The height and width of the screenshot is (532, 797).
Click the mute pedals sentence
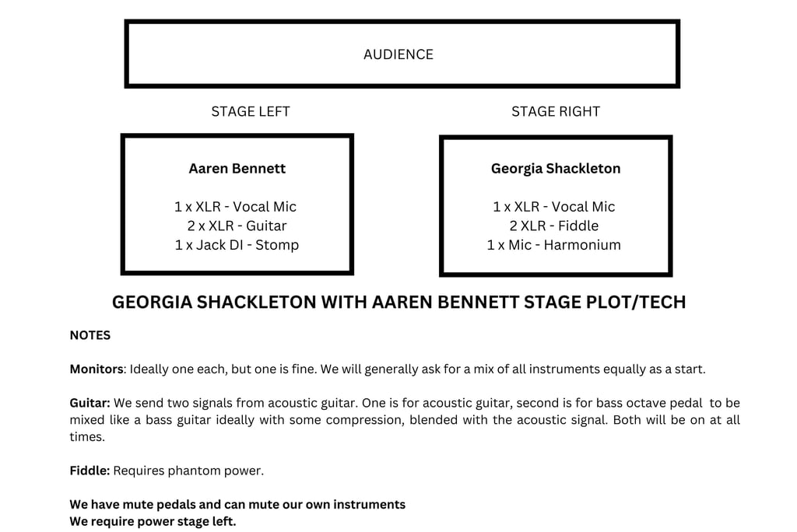[x=237, y=505]
